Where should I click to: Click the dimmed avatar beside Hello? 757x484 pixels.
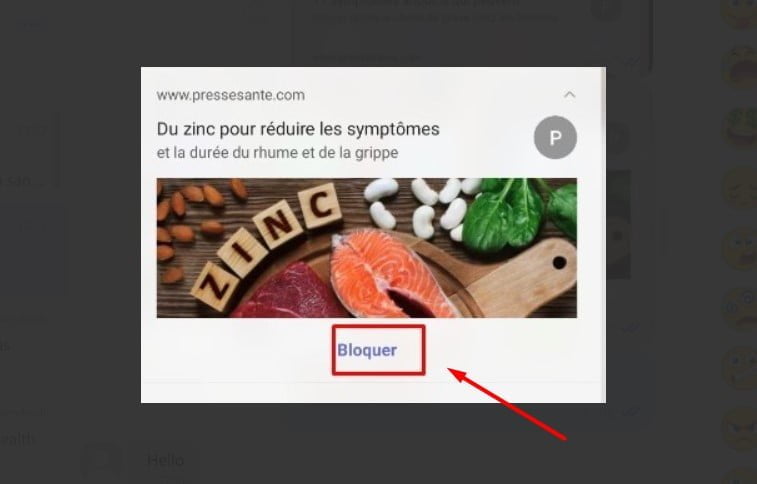102,460
